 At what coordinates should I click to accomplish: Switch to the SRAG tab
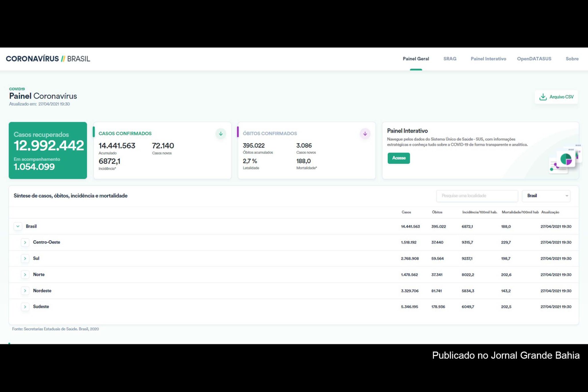(x=450, y=59)
